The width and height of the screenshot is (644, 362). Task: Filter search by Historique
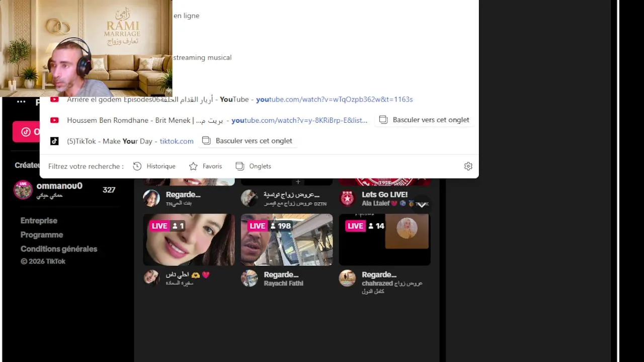(x=154, y=166)
